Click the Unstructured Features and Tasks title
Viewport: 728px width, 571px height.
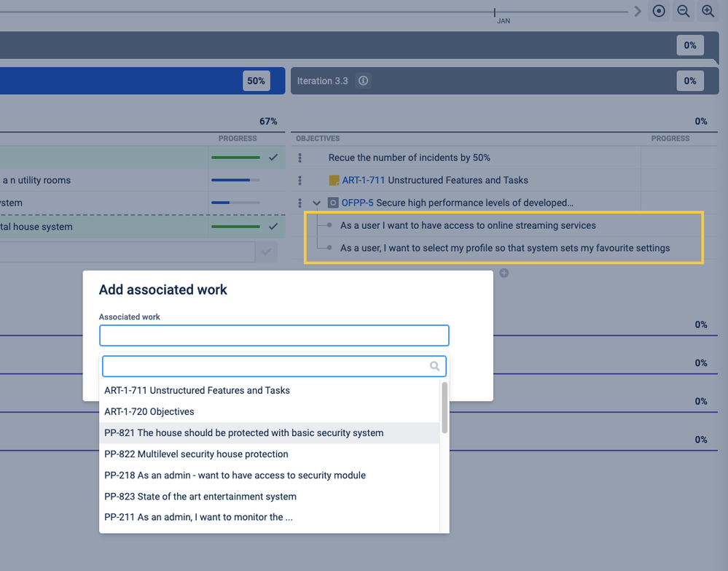[458, 180]
